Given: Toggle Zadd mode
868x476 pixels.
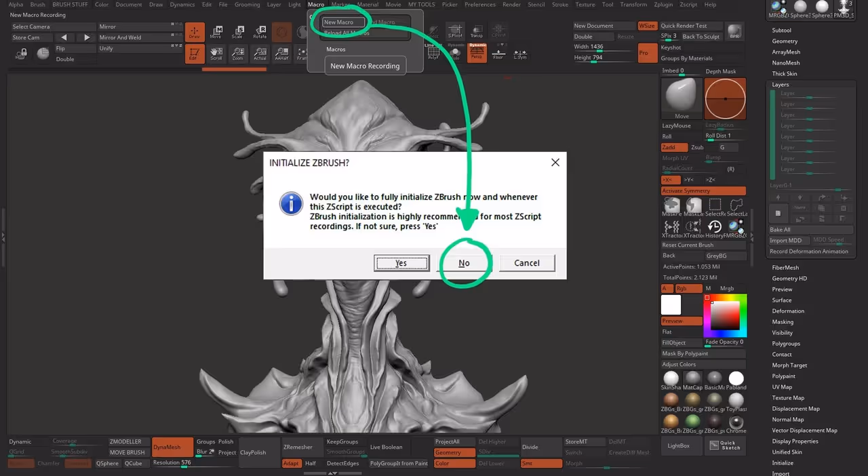Looking at the screenshot, I should (x=674, y=147).
